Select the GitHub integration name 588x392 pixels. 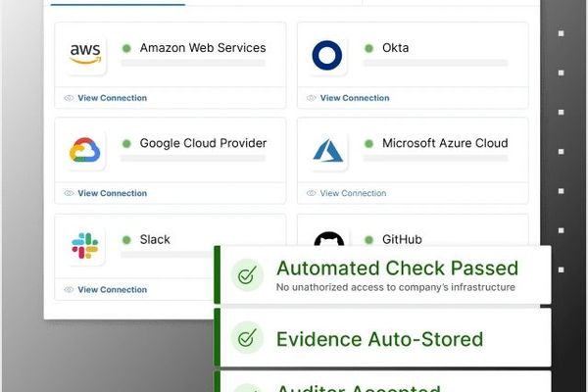402,239
